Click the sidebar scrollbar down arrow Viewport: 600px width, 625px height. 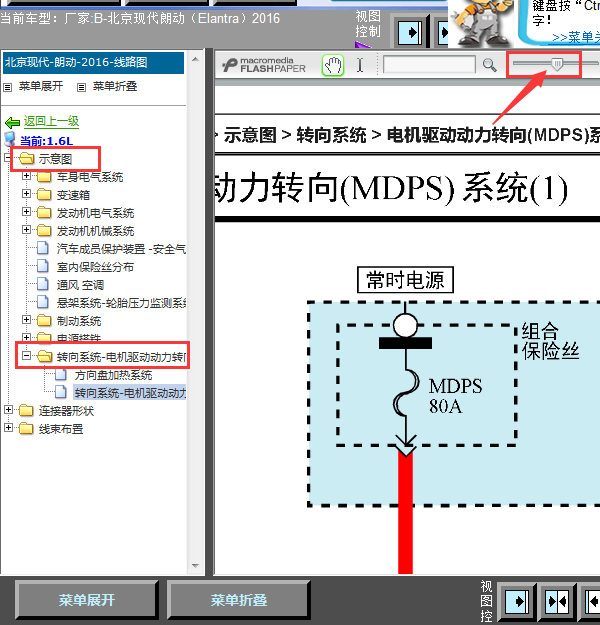pos(195,566)
